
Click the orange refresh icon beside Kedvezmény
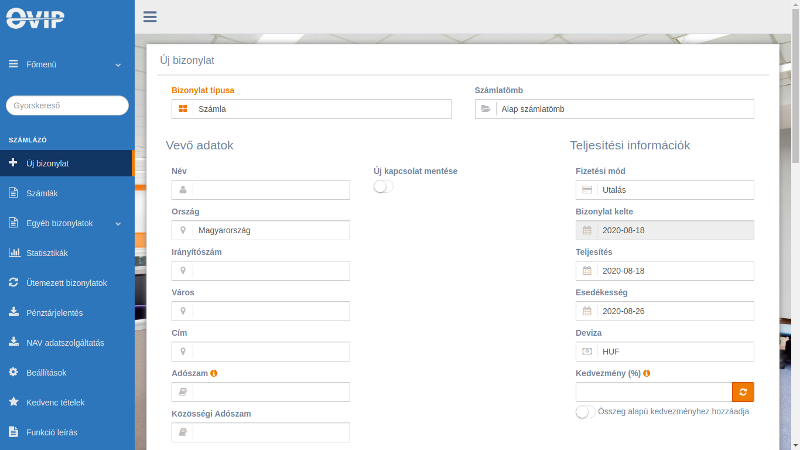743,392
